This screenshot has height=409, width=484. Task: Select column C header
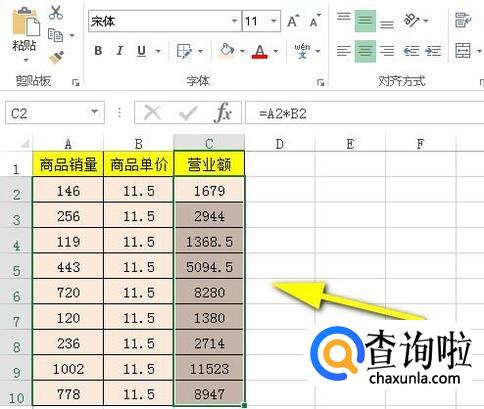pyautogui.click(x=209, y=144)
